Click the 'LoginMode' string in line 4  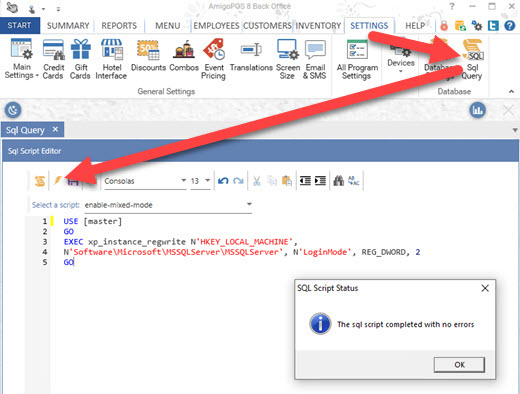coord(325,252)
